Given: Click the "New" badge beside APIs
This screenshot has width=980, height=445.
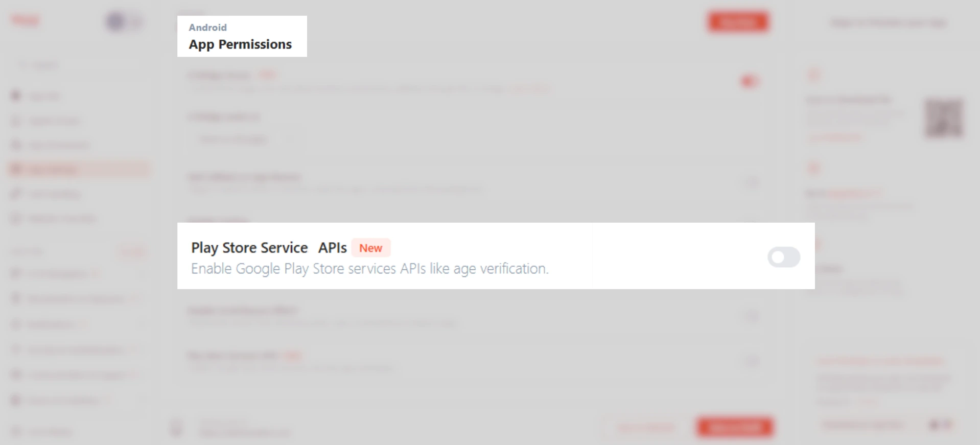Looking at the screenshot, I should 370,248.
